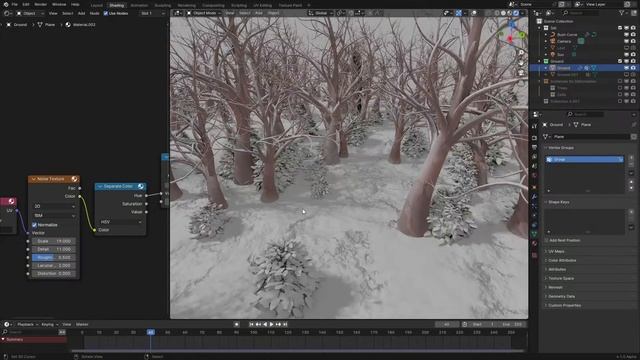
Task: Expand the Camera item in outliner
Action: tap(546, 41)
